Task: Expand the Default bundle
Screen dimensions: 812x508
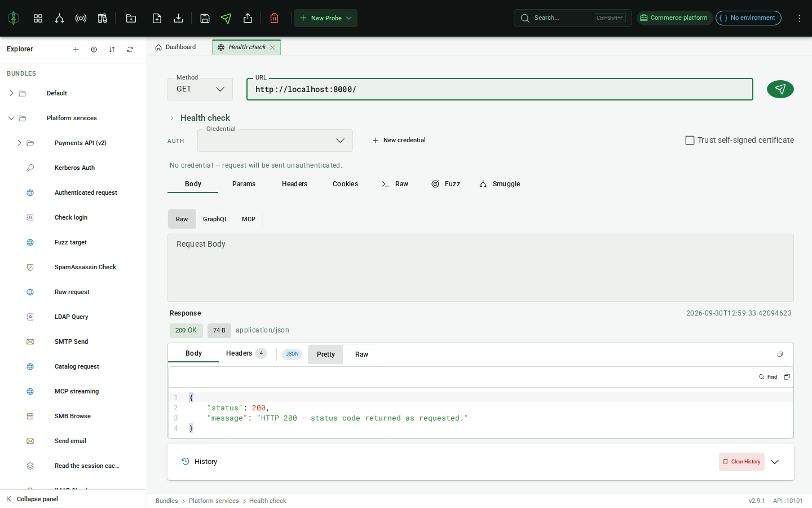Action: coord(11,93)
